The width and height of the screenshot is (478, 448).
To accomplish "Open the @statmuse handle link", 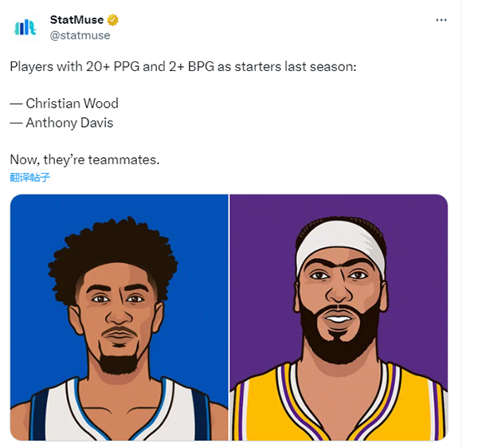I will (x=80, y=35).
